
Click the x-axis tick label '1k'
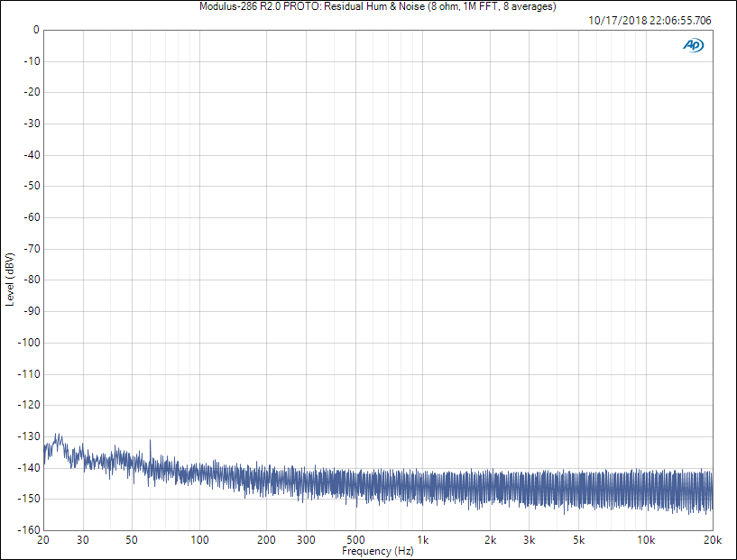(x=423, y=540)
